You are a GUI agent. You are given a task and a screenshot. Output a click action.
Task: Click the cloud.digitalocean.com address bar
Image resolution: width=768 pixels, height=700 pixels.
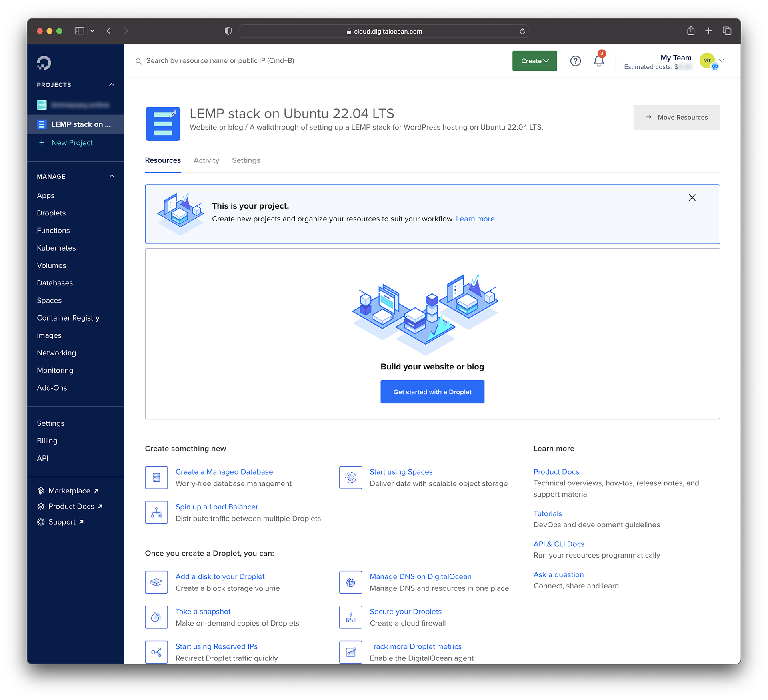click(x=384, y=31)
